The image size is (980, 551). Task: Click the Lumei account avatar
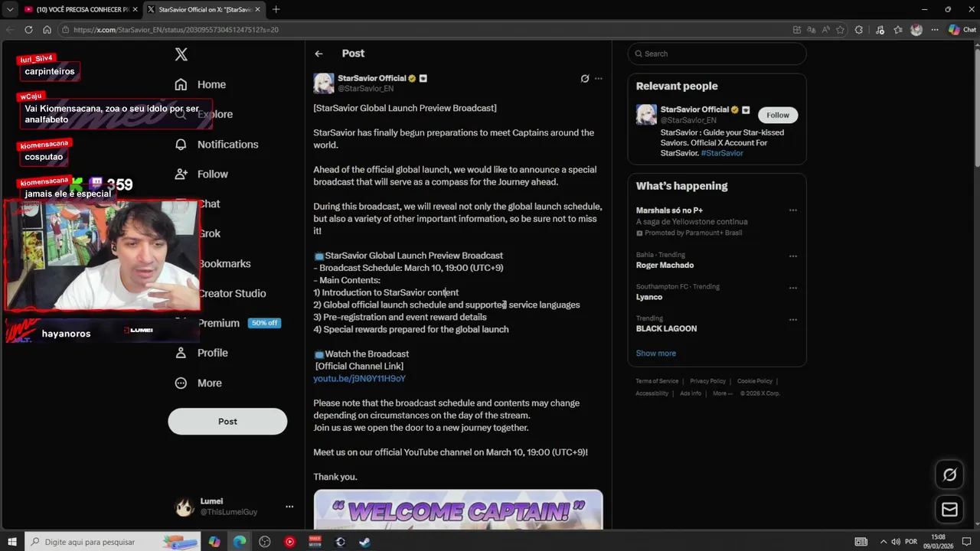pyautogui.click(x=184, y=507)
